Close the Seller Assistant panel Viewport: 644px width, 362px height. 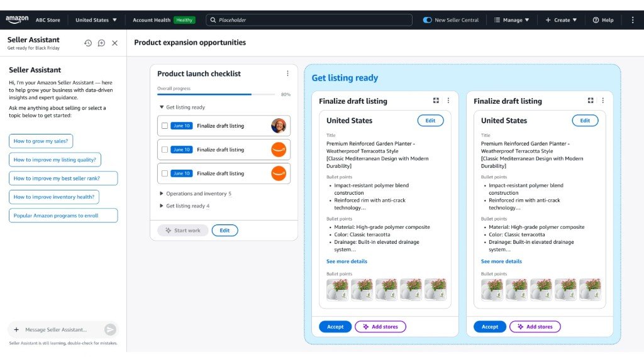pyautogui.click(x=115, y=43)
